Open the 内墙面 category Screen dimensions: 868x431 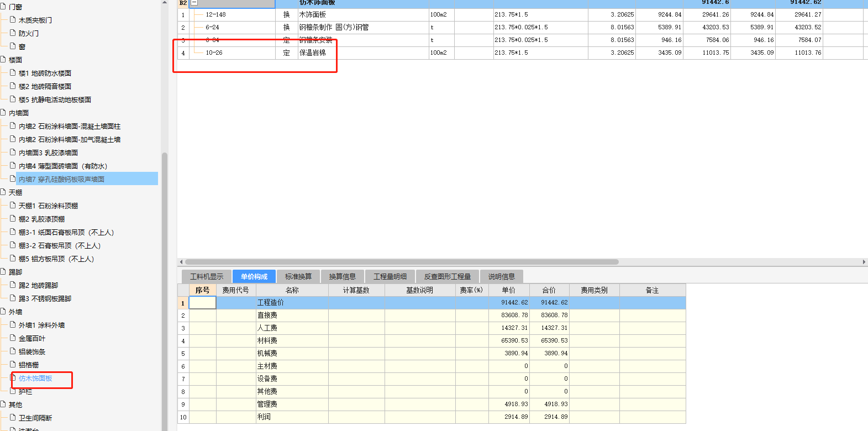[x=19, y=113]
